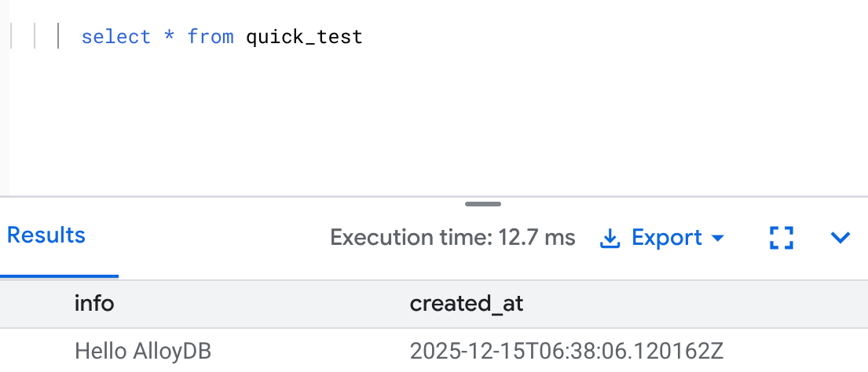The image size is (868, 372).
Task: Click the Export download icon
Action: pos(610,238)
